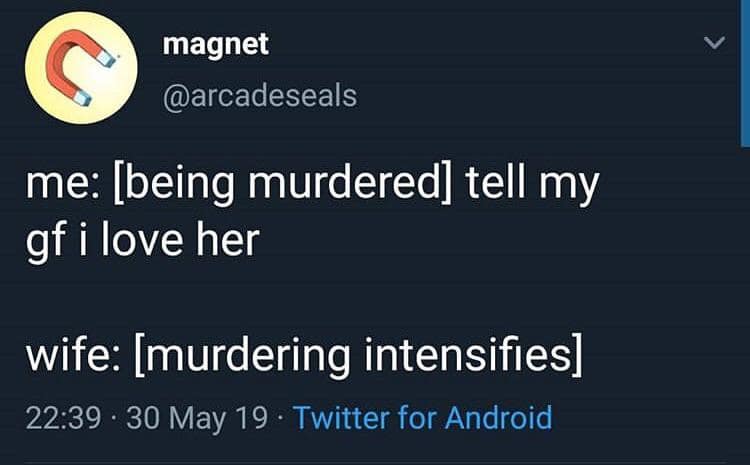Image resolution: width=750 pixels, height=465 pixels.
Task: Open the magnet display name profile
Action: pyautogui.click(x=215, y=44)
